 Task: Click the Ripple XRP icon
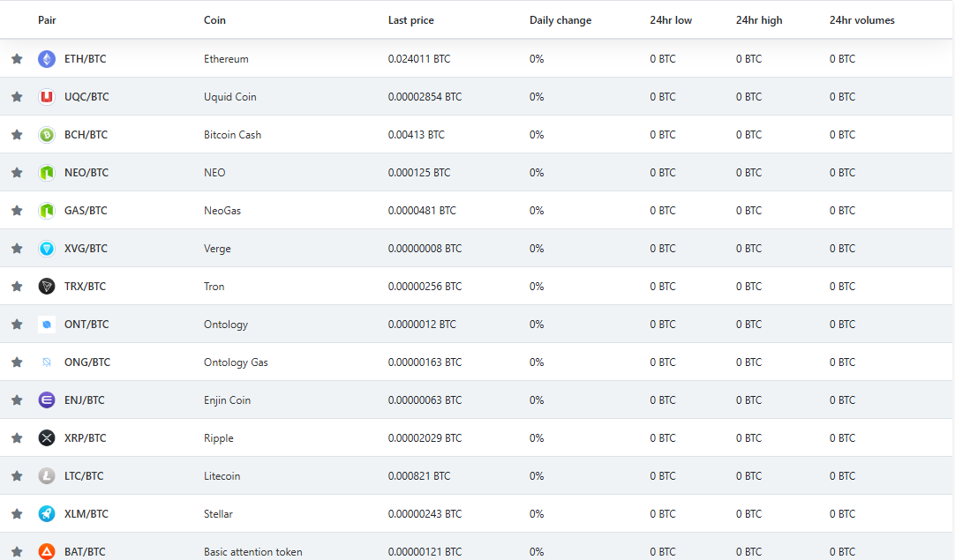pos(47,438)
